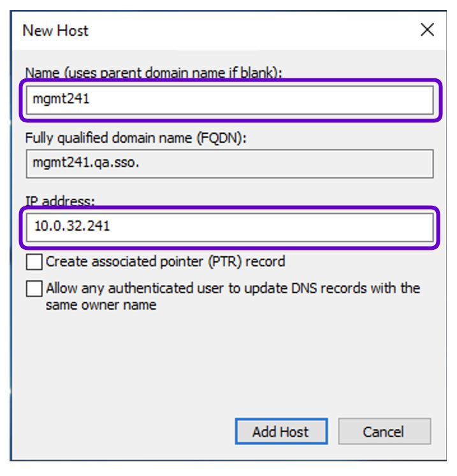Click the read-only FQDN field showing mgmt241.qa.sso.
Image resolution: width=457 pixels, height=476 pixels.
click(229, 164)
